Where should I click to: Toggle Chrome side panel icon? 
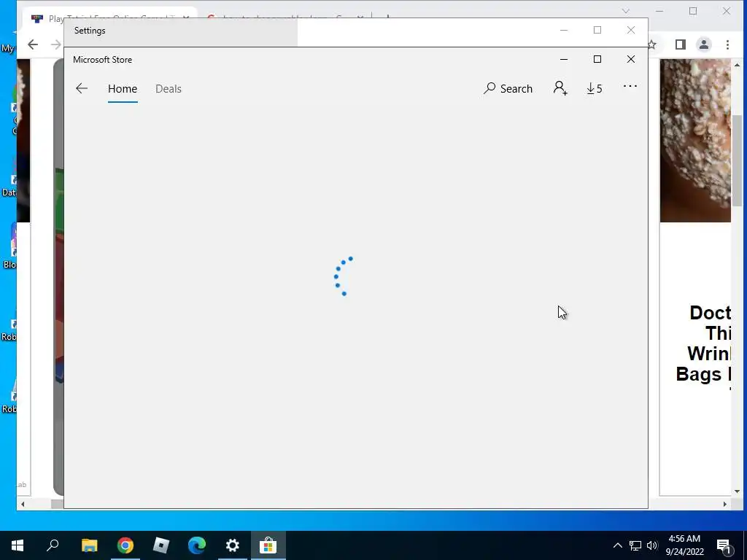pos(681,44)
